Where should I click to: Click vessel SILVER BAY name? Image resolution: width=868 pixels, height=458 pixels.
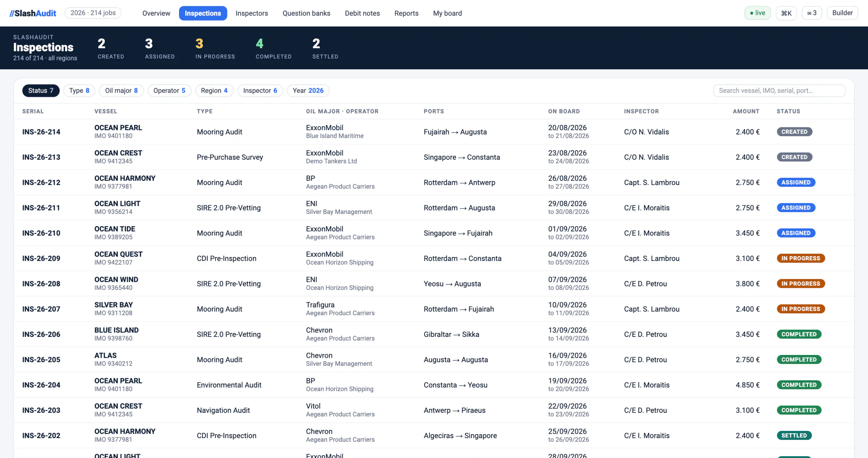click(x=114, y=305)
